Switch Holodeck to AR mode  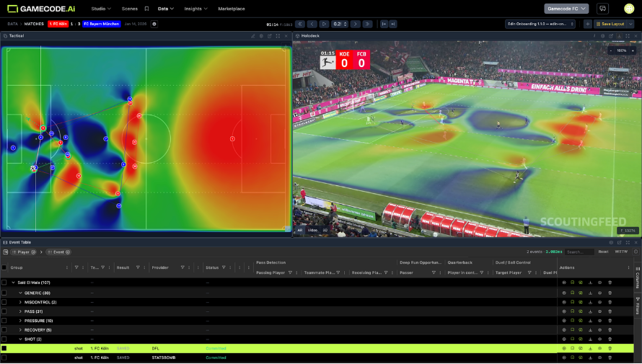coord(299,230)
